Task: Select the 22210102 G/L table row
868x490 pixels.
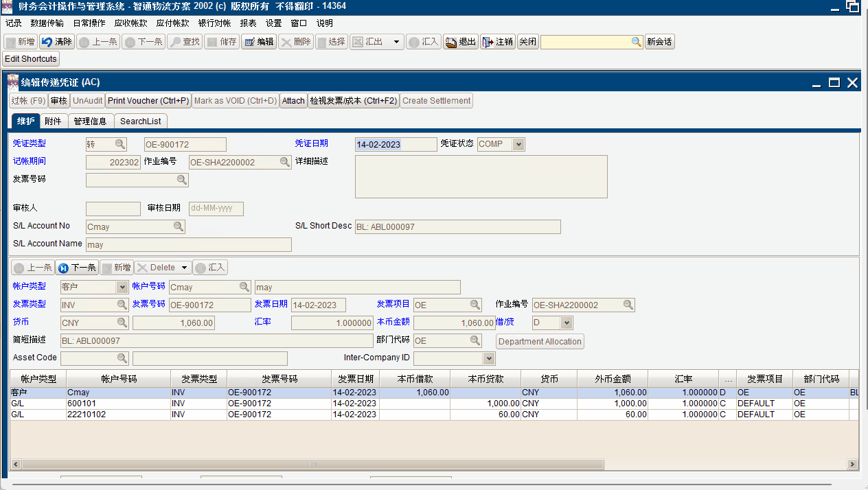Action: tap(434, 415)
